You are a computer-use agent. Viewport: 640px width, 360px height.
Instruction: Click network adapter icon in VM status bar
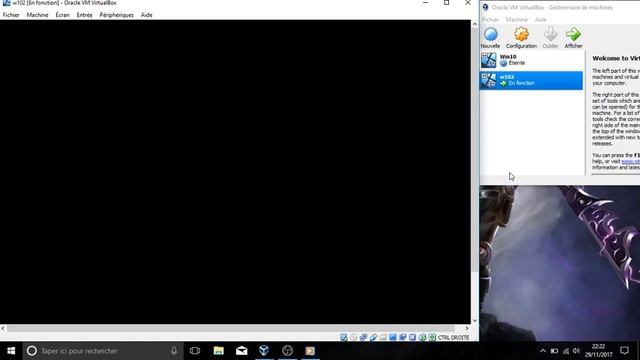pyautogui.click(x=363, y=337)
